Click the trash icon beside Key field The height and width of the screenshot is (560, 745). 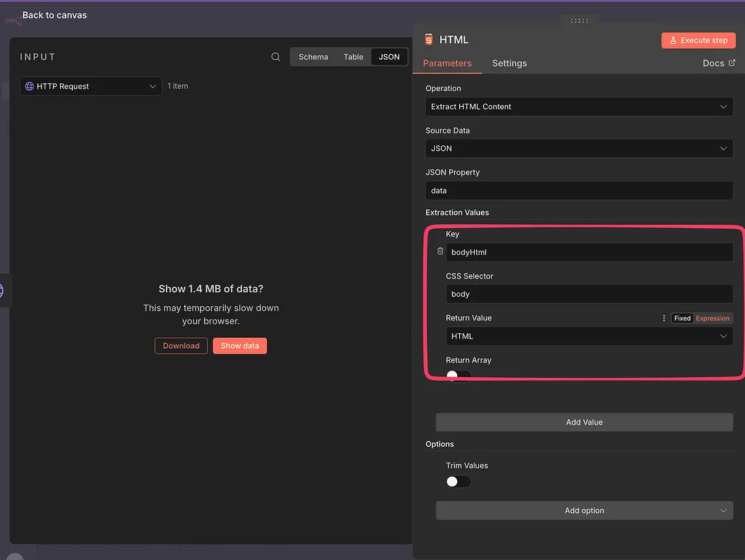440,251
